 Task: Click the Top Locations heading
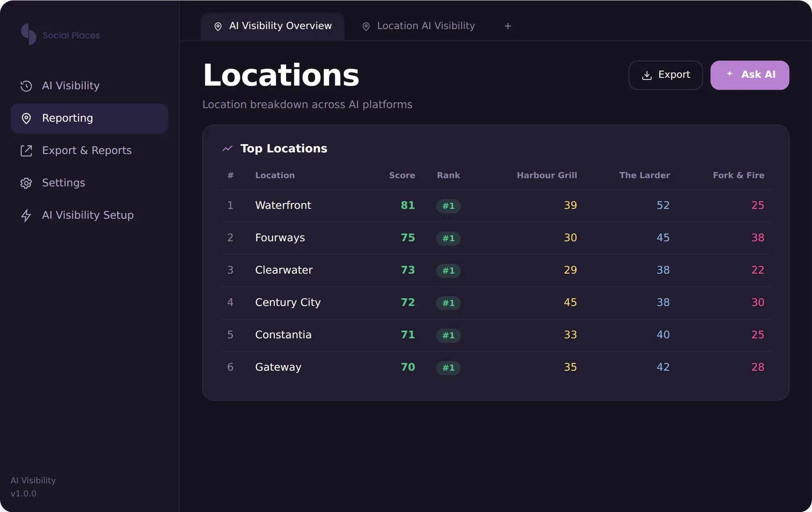pyautogui.click(x=284, y=149)
